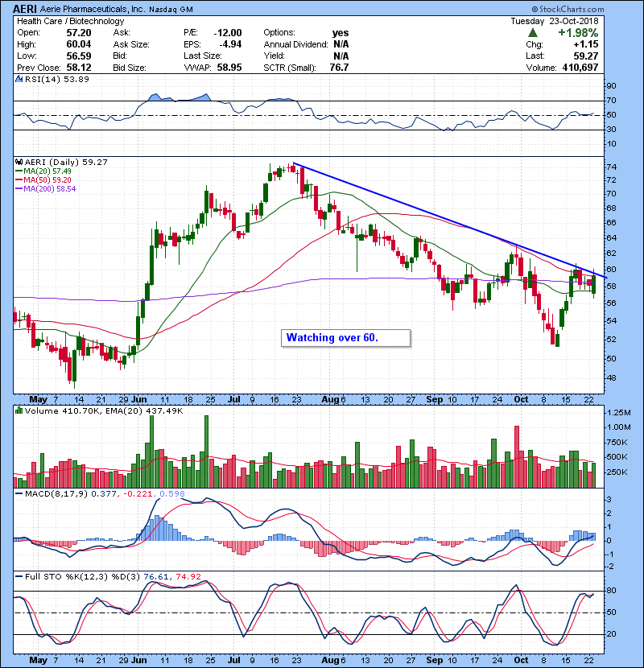The width and height of the screenshot is (644, 668).
Task: Click the 'Jun' label on price chart axis
Action: pos(139,400)
